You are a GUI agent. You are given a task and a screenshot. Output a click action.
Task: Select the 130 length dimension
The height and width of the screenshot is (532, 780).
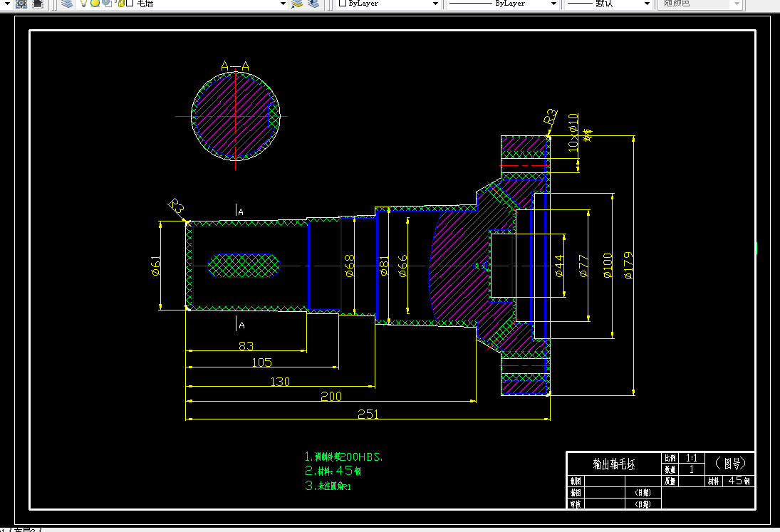(279, 381)
